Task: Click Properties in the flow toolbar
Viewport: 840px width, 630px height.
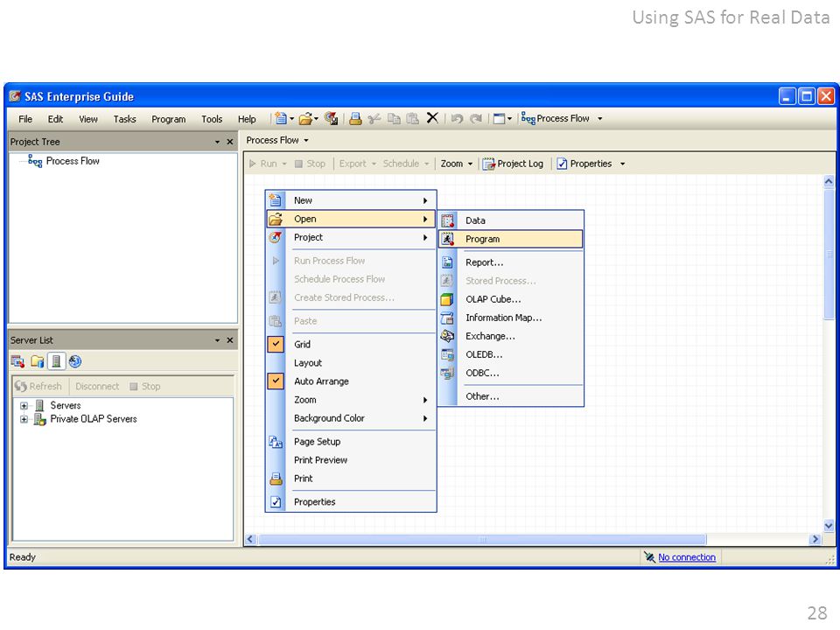Action: 584,164
